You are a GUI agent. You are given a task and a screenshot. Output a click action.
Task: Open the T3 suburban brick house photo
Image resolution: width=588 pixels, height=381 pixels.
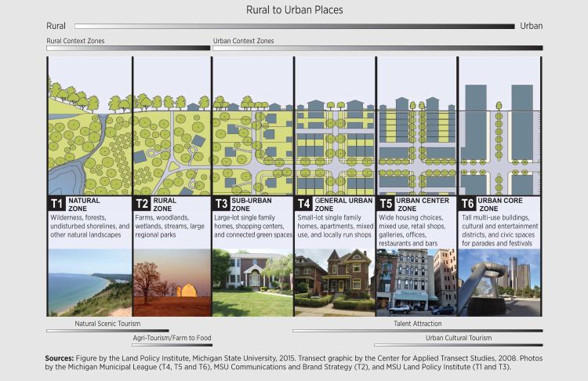(252, 282)
